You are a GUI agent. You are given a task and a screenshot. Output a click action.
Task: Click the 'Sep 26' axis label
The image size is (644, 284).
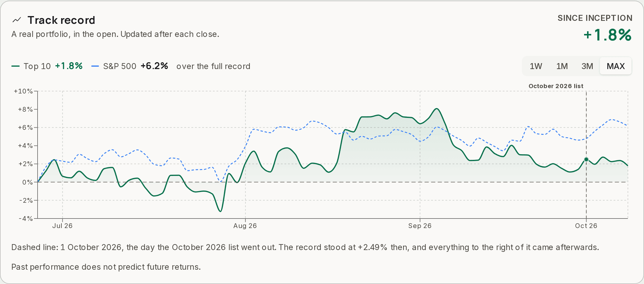(x=420, y=226)
